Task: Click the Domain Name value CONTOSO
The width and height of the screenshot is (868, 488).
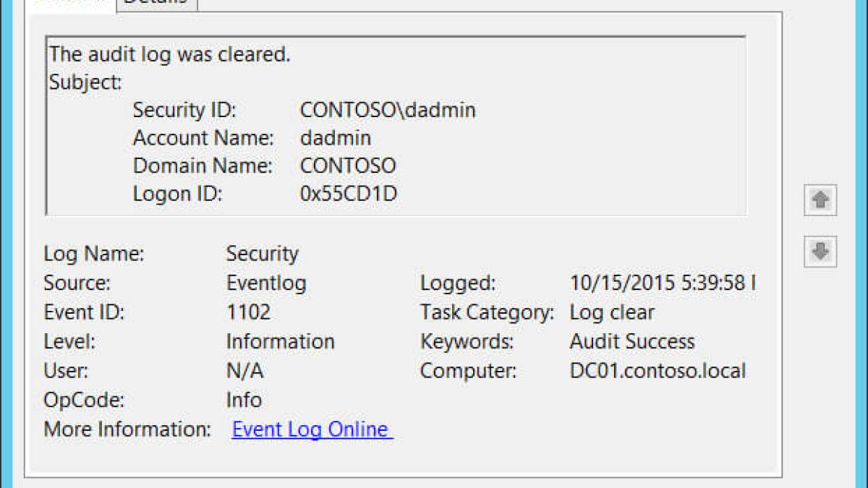Action: [x=348, y=165]
